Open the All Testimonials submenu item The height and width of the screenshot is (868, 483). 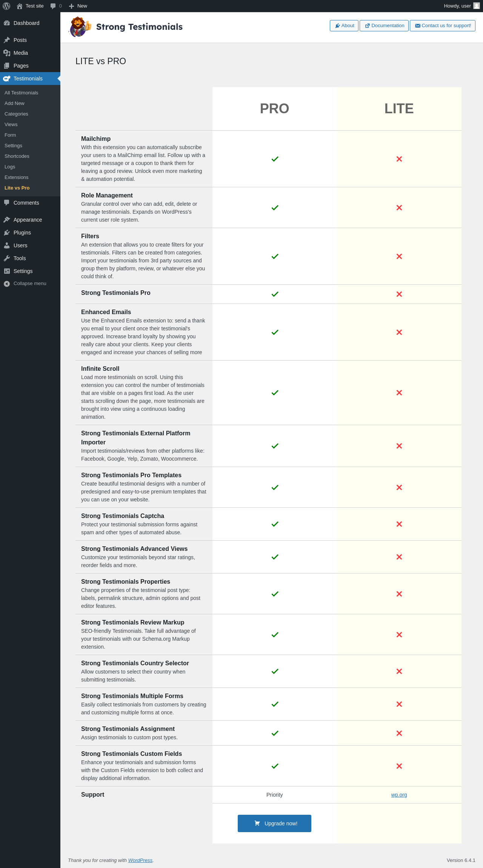click(x=21, y=93)
